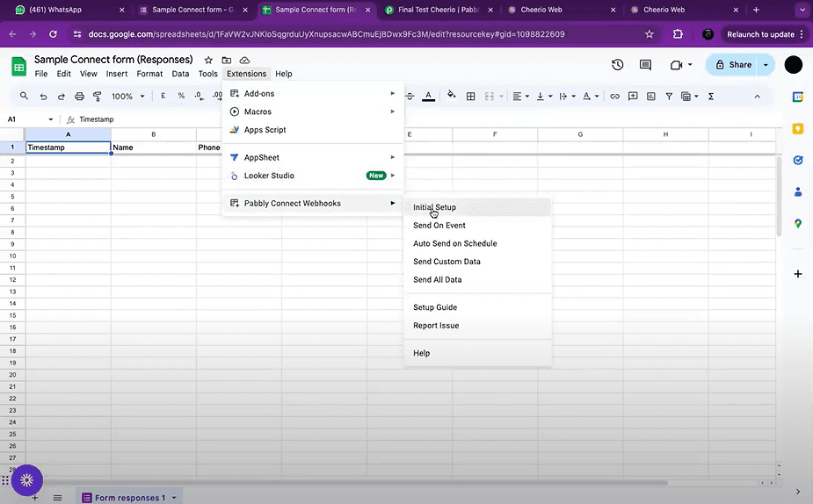
Task: Click the borders icon in toolbar
Action: pos(471,97)
